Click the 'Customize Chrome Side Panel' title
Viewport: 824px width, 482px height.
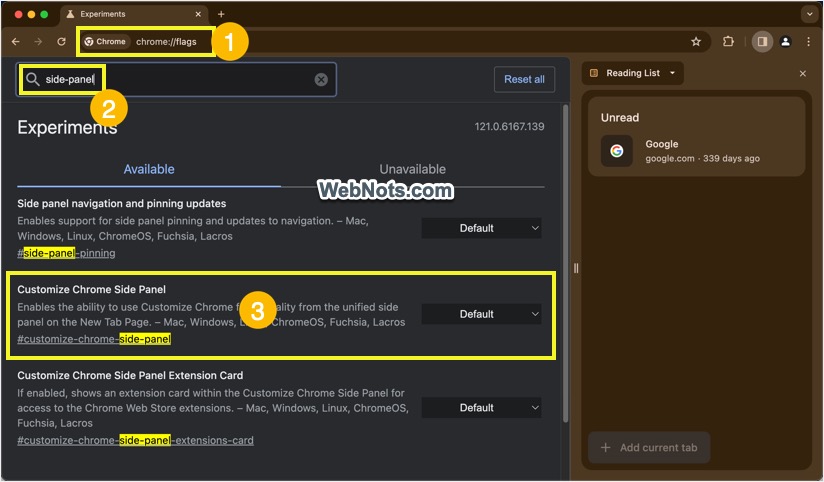tap(91, 290)
